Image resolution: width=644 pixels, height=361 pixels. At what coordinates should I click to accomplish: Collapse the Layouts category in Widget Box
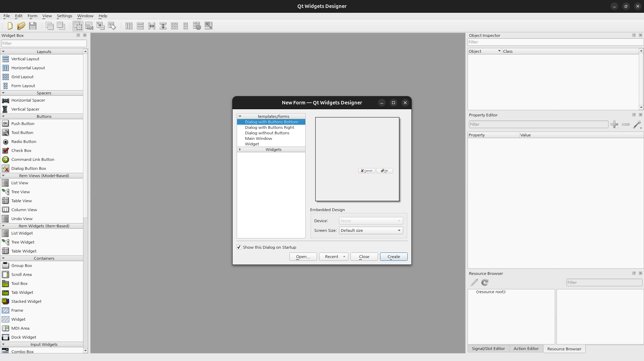click(3, 52)
